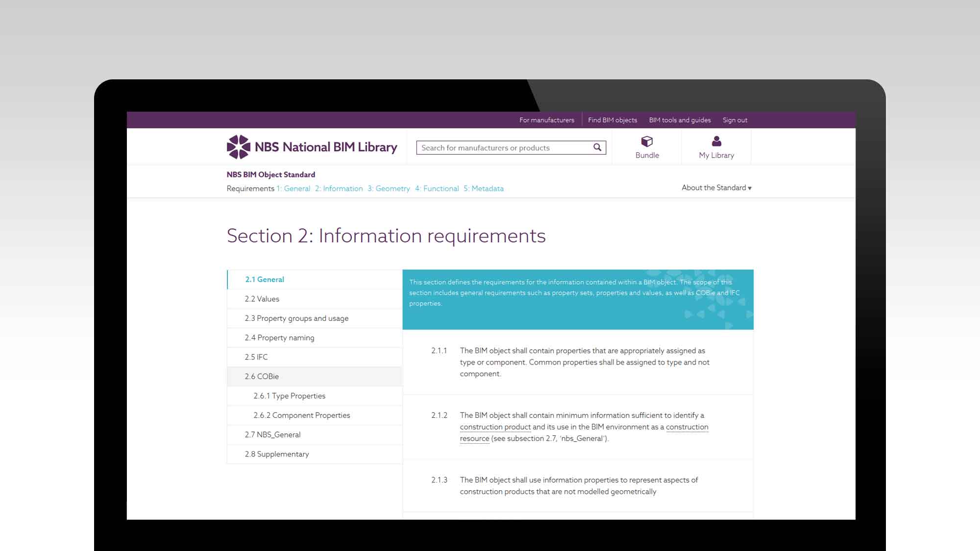
Task: Open the 'construction product' hyperlink in 2.1.2
Action: pos(495,427)
